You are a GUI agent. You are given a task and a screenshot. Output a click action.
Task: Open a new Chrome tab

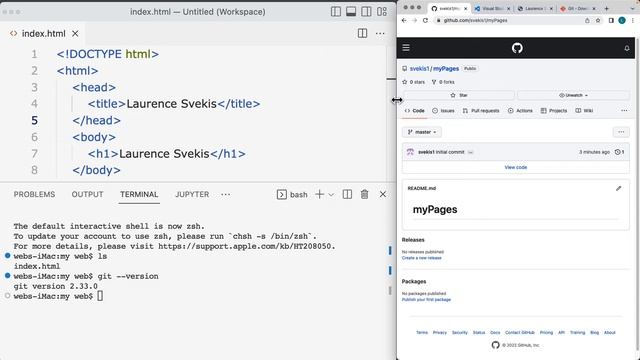pos(607,8)
